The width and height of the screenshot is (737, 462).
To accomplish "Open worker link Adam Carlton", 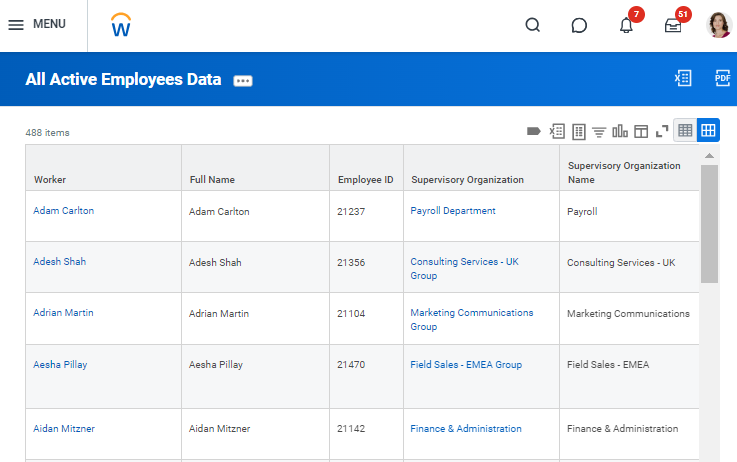I will pyautogui.click(x=63, y=211).
